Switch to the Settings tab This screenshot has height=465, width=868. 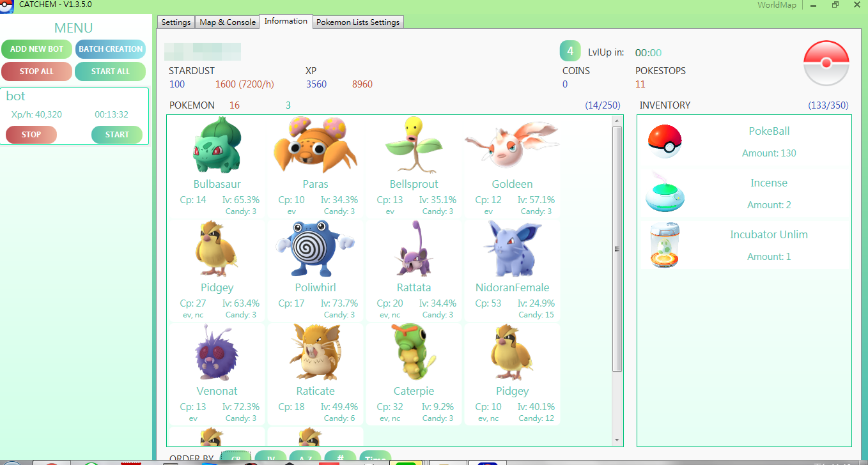pyautogui.click(x=176, y=22)
